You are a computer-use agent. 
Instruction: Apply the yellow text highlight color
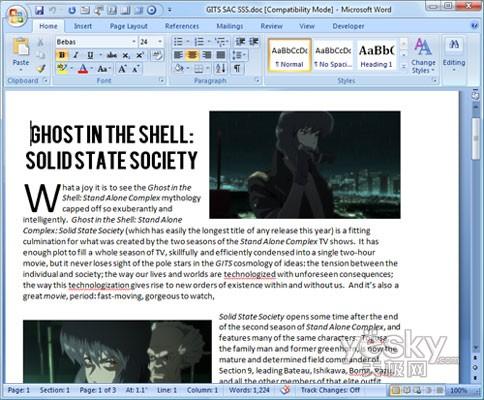[62, 69]
